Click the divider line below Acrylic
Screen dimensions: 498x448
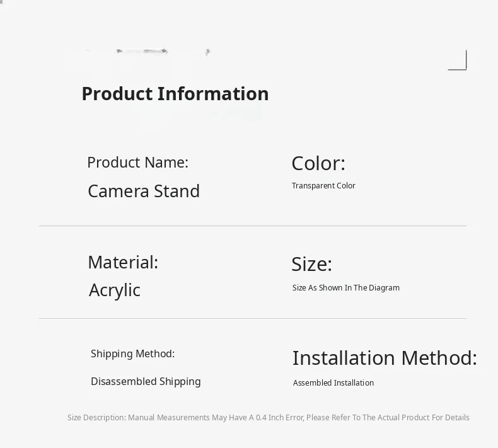[252, 318]
